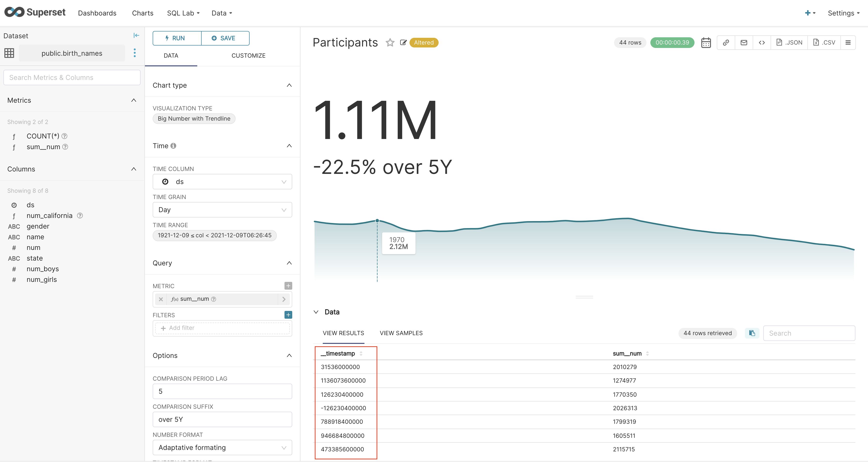This screenshot has height=463, width=868.
Task: Sort table by __timestamp column
Action: pyautogui.click(x=361, y=354)
